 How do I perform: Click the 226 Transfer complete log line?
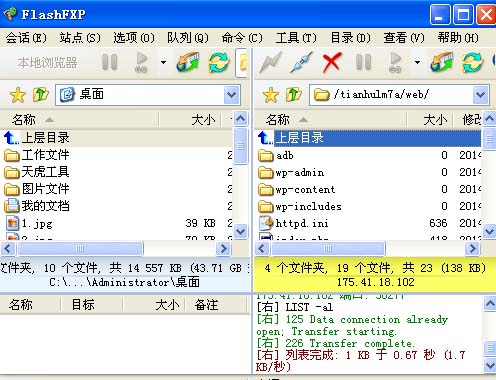(x=336, y=343)
